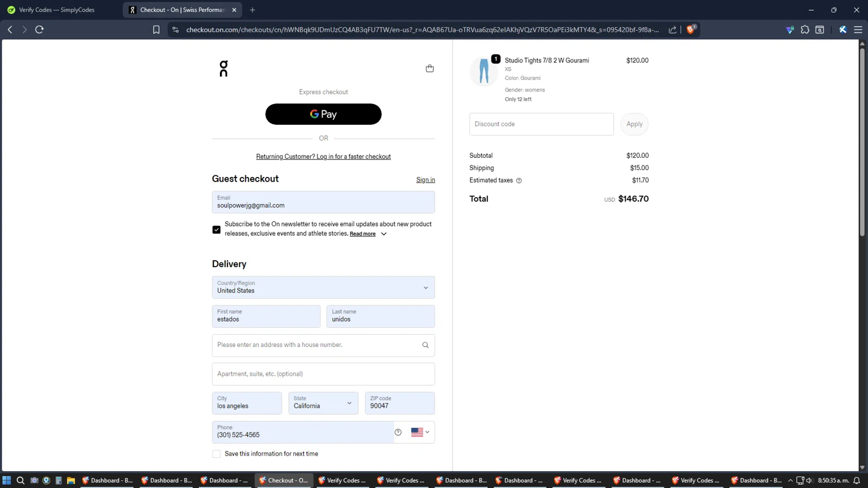Click the vertical page scrollbar

click(x=862, y=142)
